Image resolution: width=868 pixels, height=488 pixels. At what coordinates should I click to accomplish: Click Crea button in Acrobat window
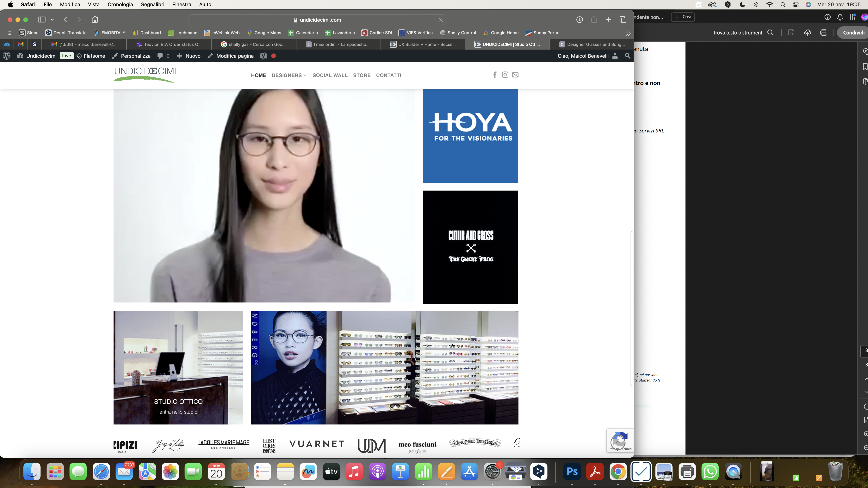(x=683, y=17)
